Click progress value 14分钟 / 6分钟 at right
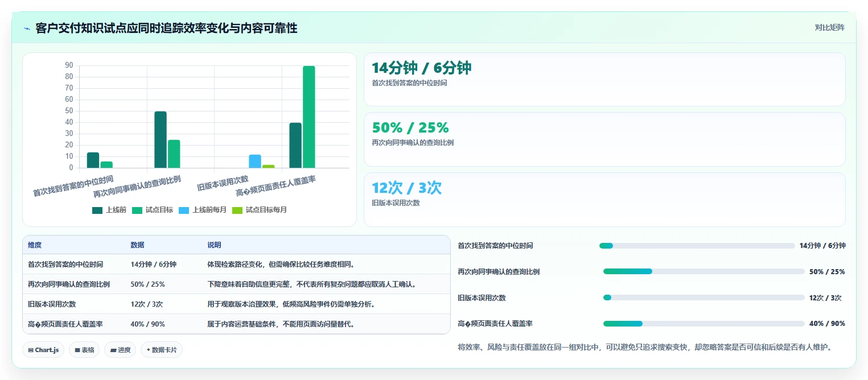The width and height of the screenshot is (868, 380). coord(822,246)
